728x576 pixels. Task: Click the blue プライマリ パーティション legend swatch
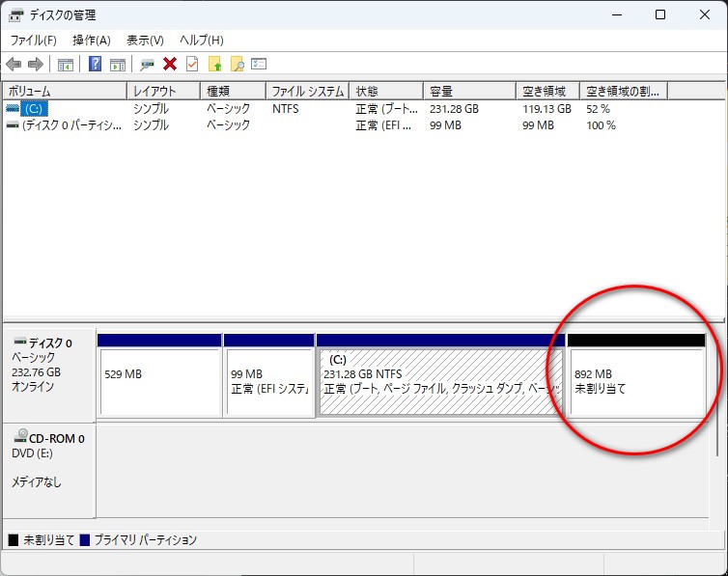coord(85,540)
